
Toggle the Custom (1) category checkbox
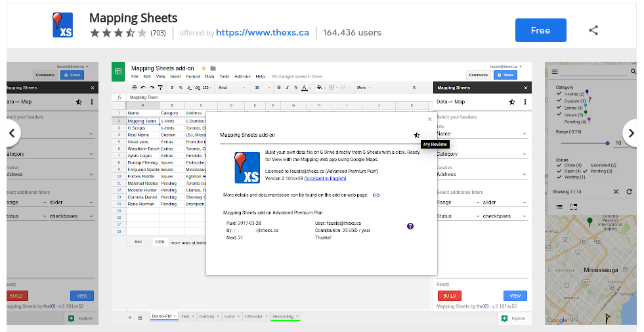[559, 101]
